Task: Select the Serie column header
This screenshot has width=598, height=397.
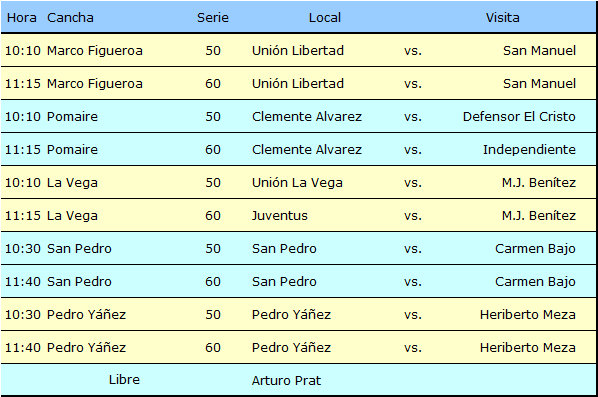Action: pyautogui.click(x=213, y=18)
